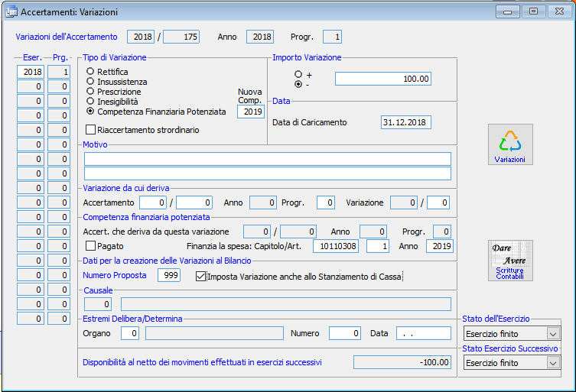Click the header Progr. field 1
Image resolution: width=576 pixels, height=392 pixels.
point(333,37)
